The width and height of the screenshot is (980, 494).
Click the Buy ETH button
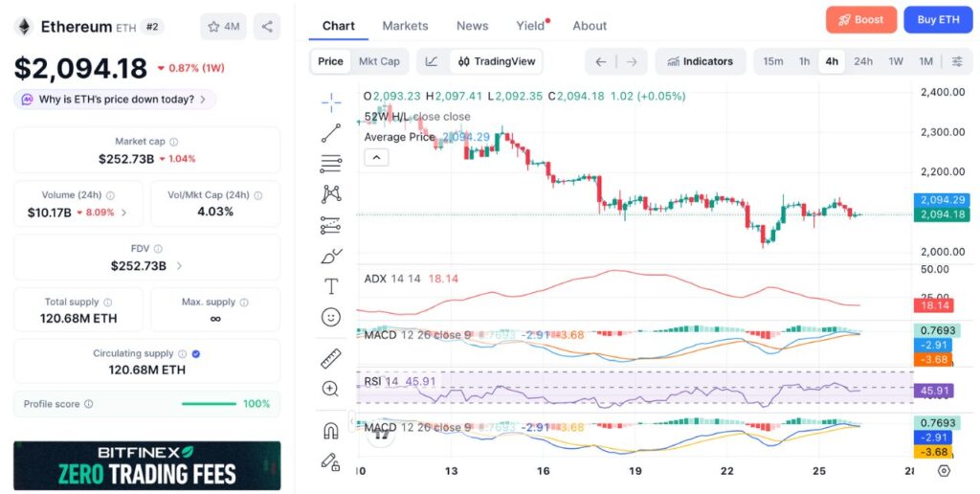click(x=938, y=19)
